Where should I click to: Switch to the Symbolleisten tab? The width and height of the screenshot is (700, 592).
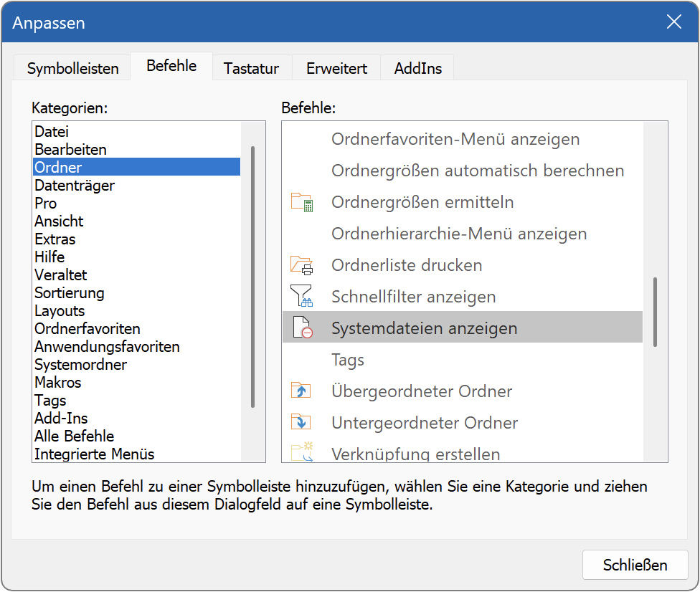click(72, 67)
